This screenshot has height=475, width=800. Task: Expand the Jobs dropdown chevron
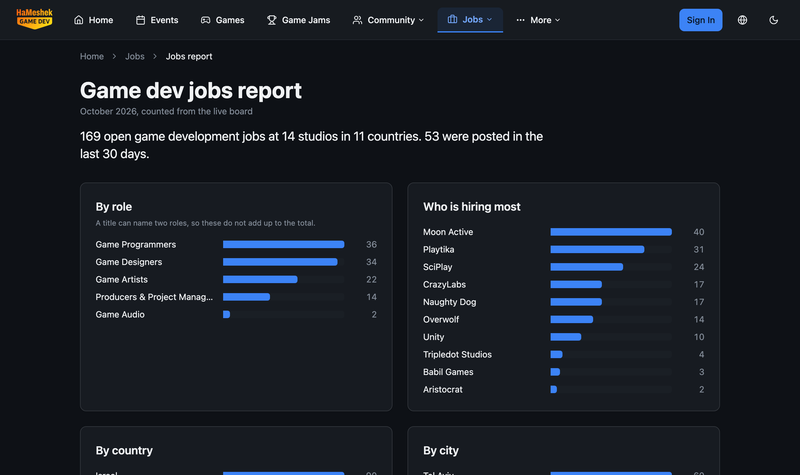click(490, 19)
